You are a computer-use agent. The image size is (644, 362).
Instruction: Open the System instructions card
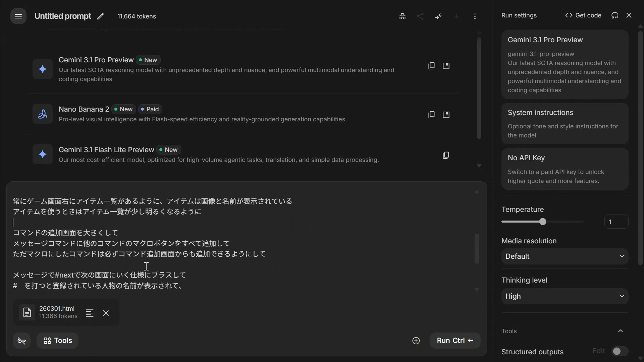[x=565, y=124]
